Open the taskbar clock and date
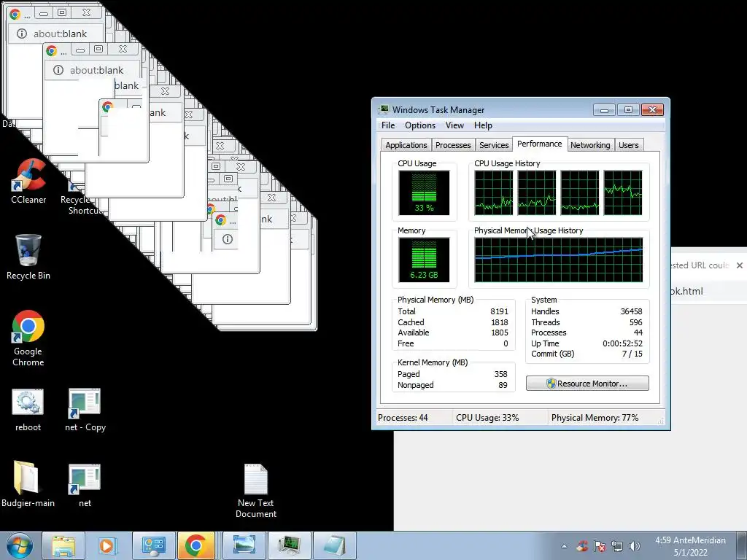 tap(690, 546)
